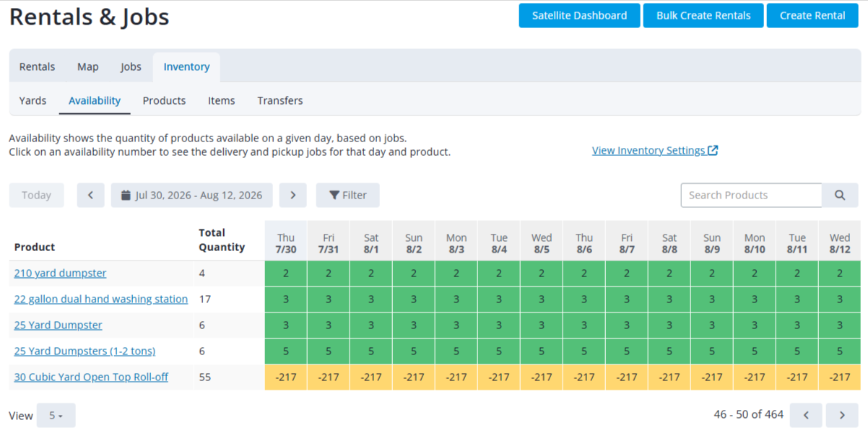Go to previous results page chevron

tap(806, 415)
